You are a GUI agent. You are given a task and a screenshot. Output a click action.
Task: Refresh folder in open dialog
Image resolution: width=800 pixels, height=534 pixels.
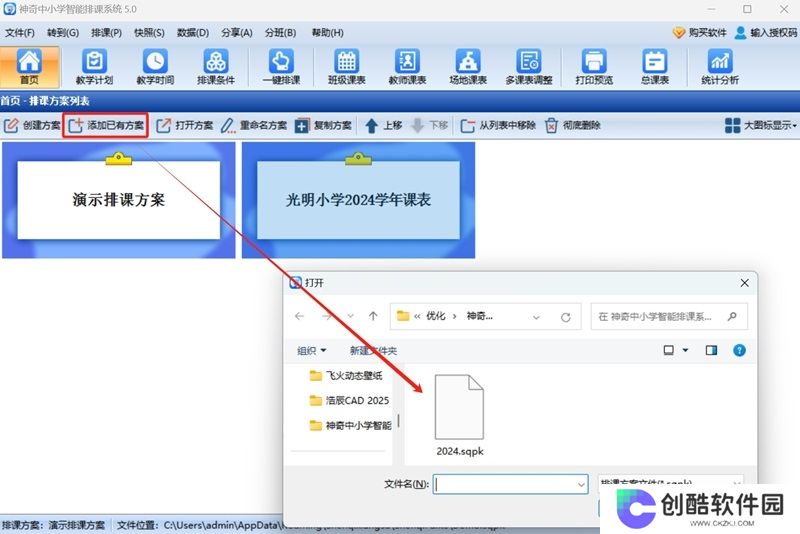tap(565, 317)
